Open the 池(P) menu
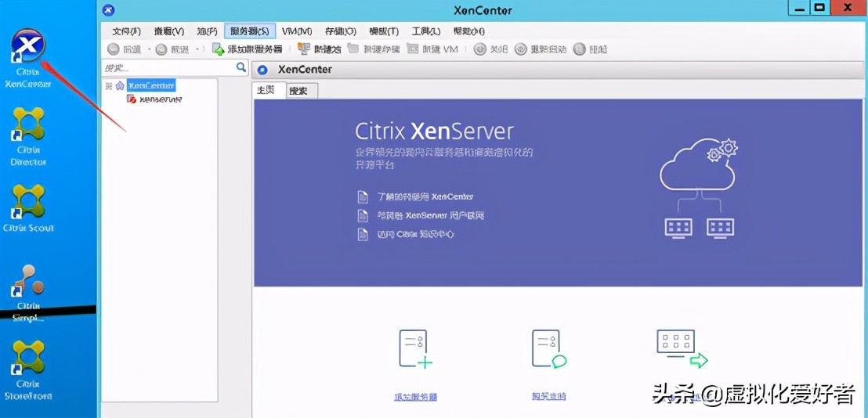 click(x=207, y=31)
